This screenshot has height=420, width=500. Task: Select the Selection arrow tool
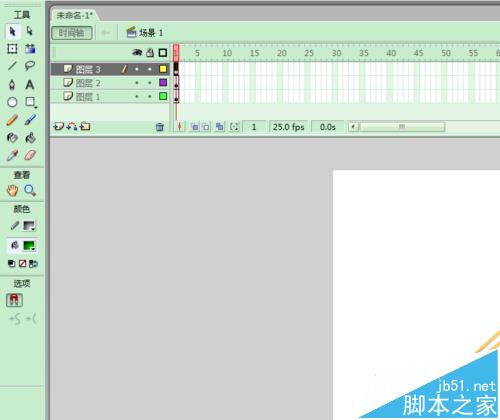pyautogui.click(x=12, y=31)
